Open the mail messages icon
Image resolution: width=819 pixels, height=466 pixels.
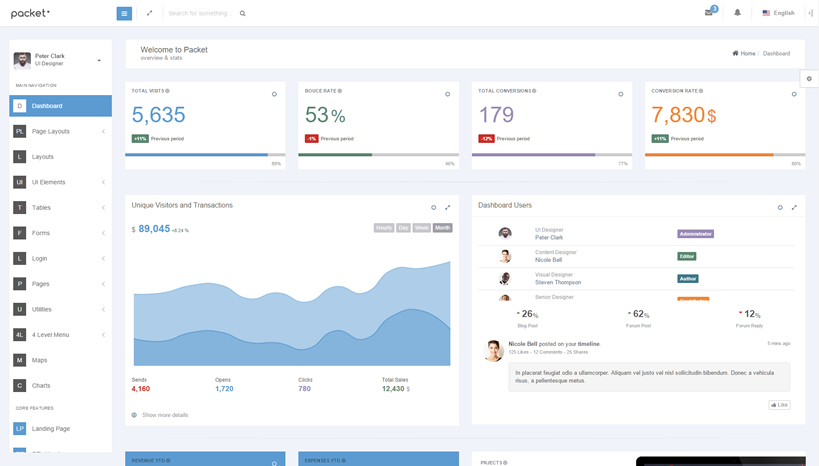(709, 13)
